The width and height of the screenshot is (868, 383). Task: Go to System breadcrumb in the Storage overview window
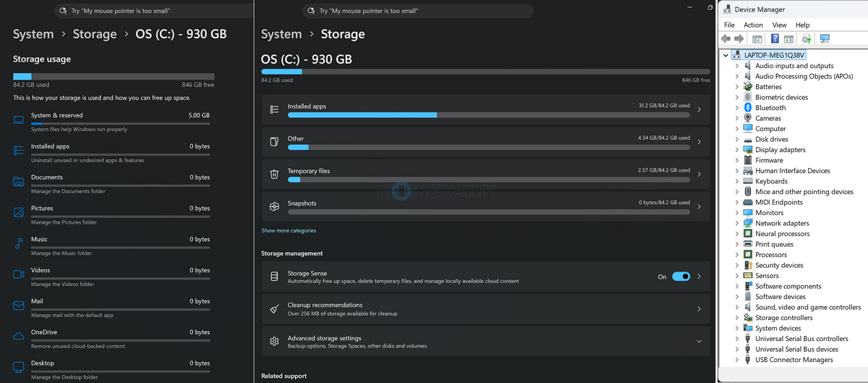click(x=281, y=34)
